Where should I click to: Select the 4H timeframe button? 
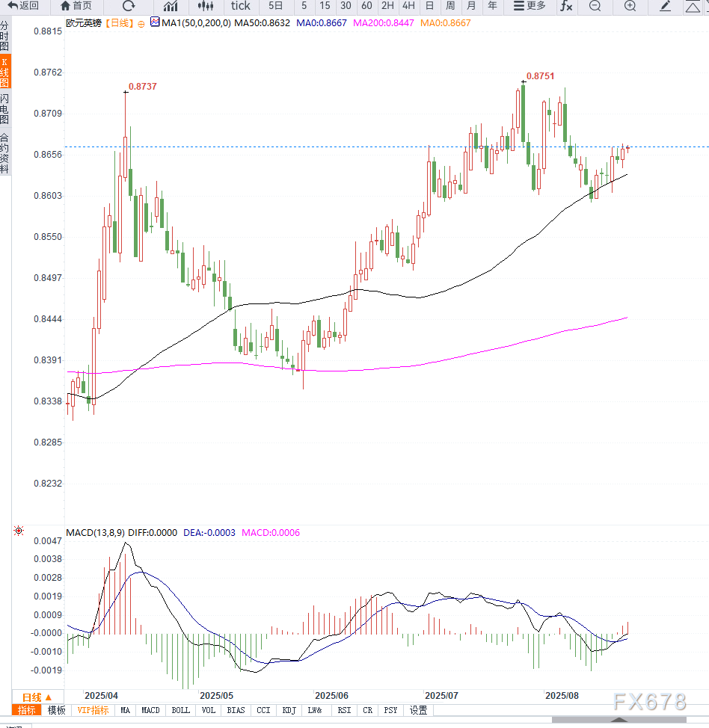(408, 6)
